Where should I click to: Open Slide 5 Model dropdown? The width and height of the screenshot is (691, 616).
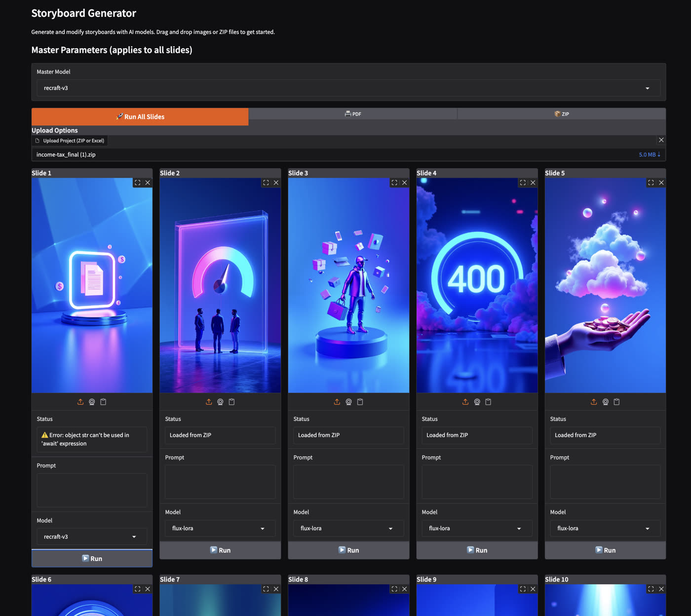[605, 528]
